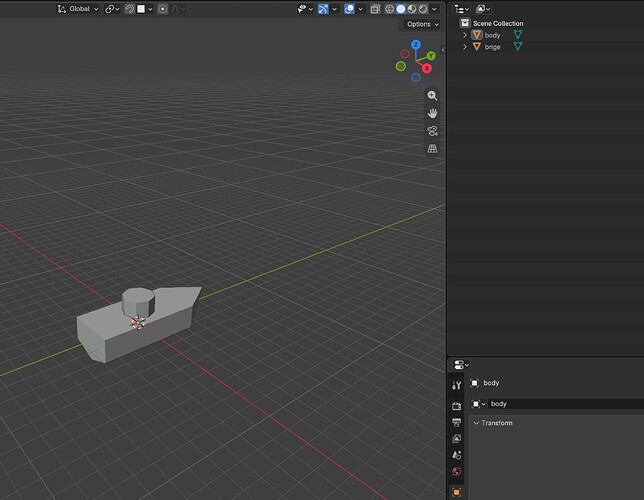Open the shading options dropdown arrow
The width and height of the screenshot is (644, 500).
[x=434, y=9]
